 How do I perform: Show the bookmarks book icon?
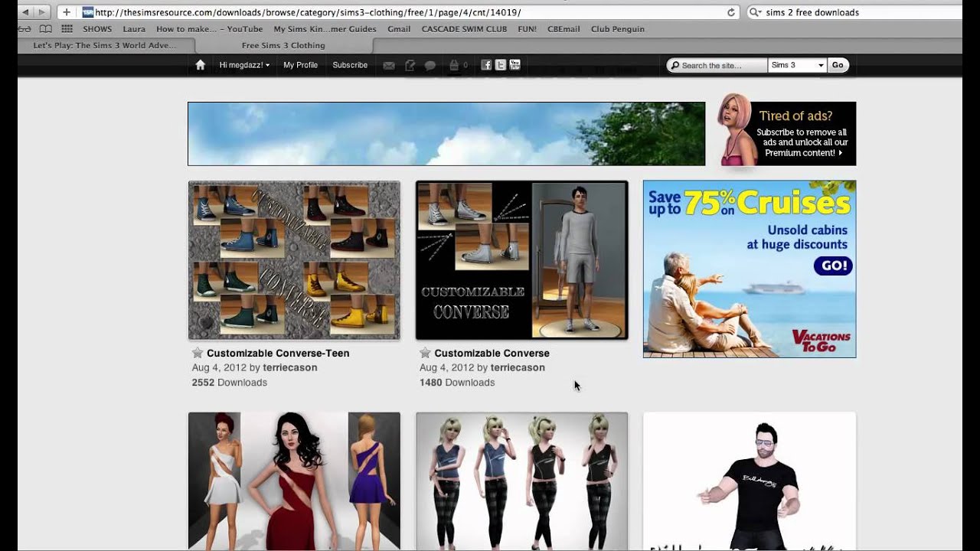click(x=46, y=29)
